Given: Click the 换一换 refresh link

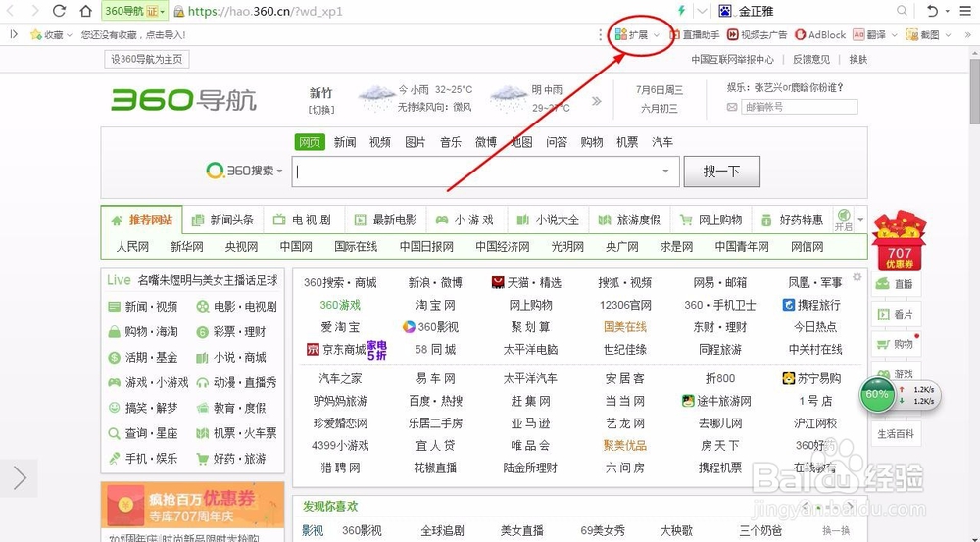Looking at the screenshot, I should tap(836, 531).
